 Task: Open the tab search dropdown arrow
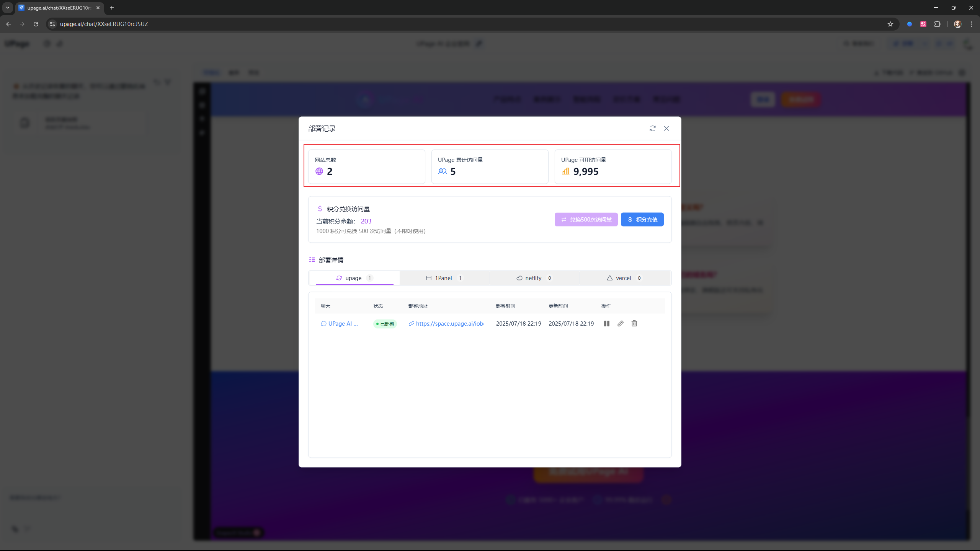8,8
